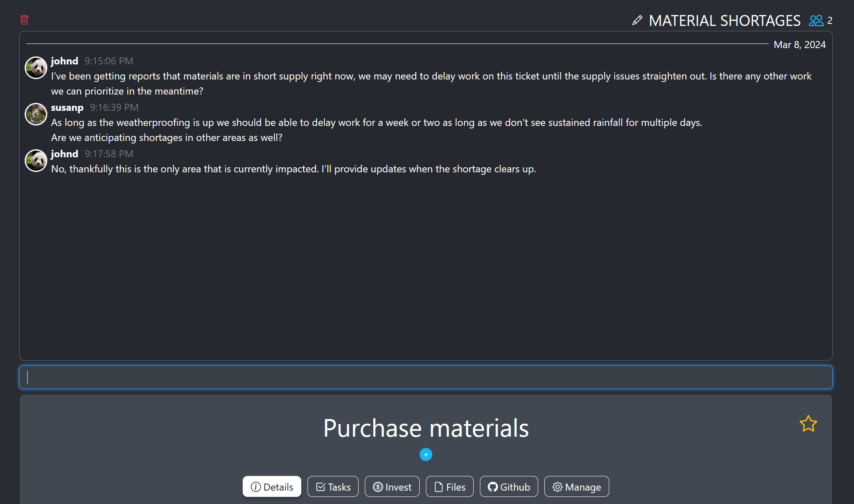The image size is (854, 504).
Task: Switch to the Tasks tab
Action: click(x=333, y=486)
